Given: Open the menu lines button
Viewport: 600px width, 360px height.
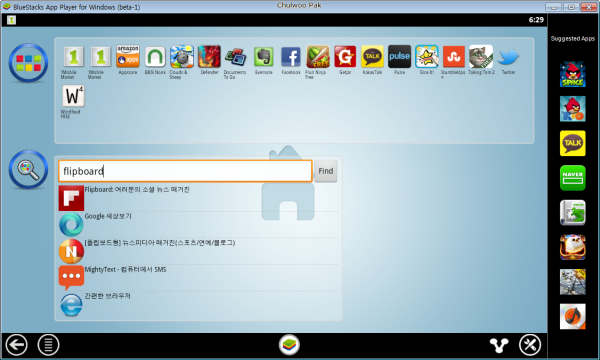Looking at the screenshot, I should coord(48,345).
